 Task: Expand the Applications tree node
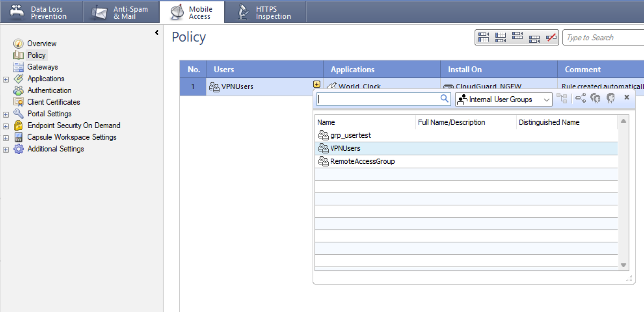pyautogui.click(x=6, y=79)
